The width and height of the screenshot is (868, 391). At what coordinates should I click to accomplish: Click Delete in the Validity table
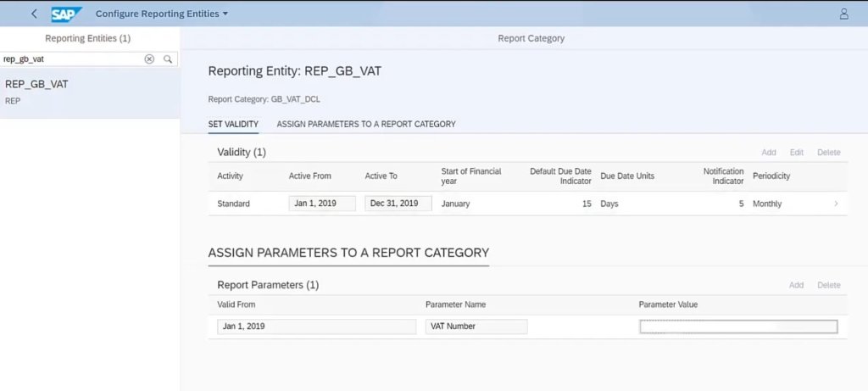828,153
